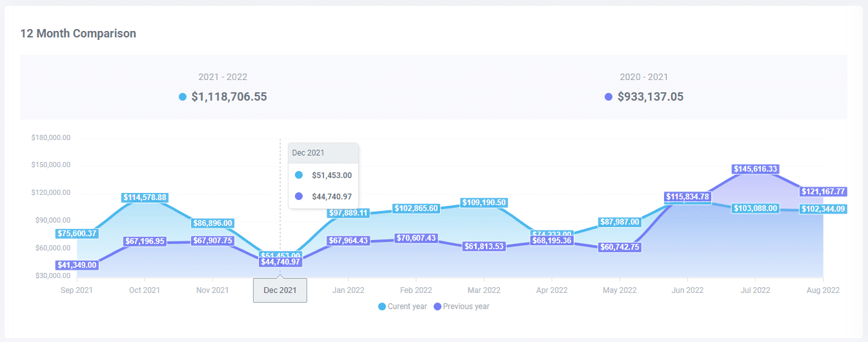Viewport: 868px width, 342px height.
Task: Select the $145,616.33 July data point
Action: [755, 169]
